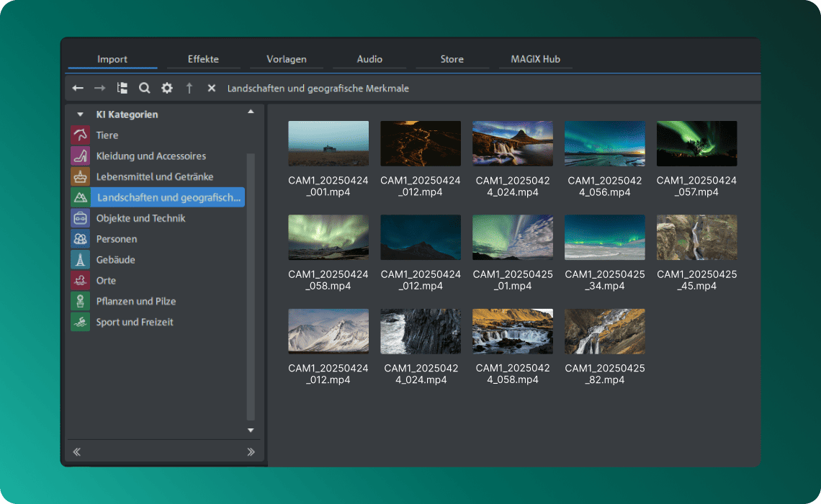This screenshot has width=821, height=504.
Task: Click file name CAM1_20250425_01.mp4
Action: 513,280
